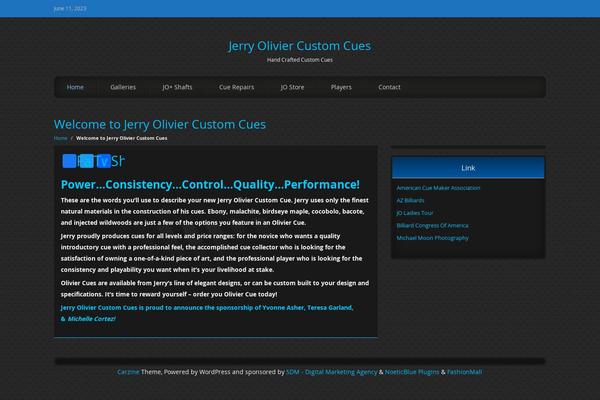Click the blue share icon with letter v
Screen dimensions: 600x400
pyautogui.click(x=104, y=161)
